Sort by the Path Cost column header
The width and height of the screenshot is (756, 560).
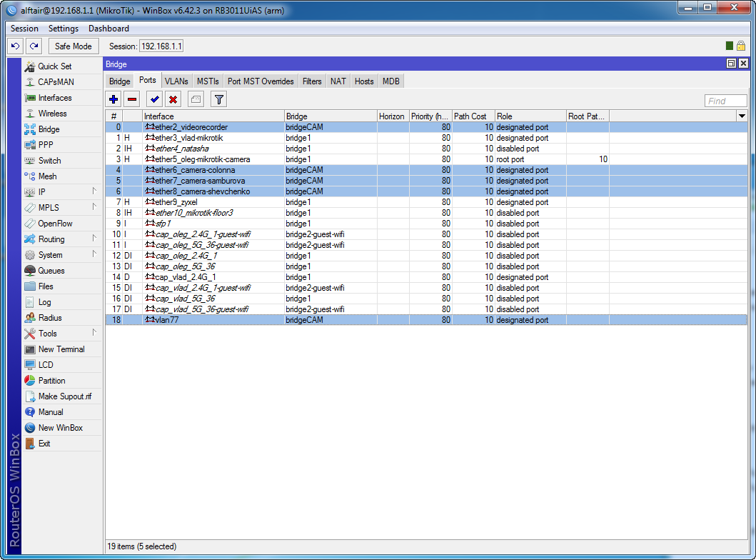(x=473, y=116)
